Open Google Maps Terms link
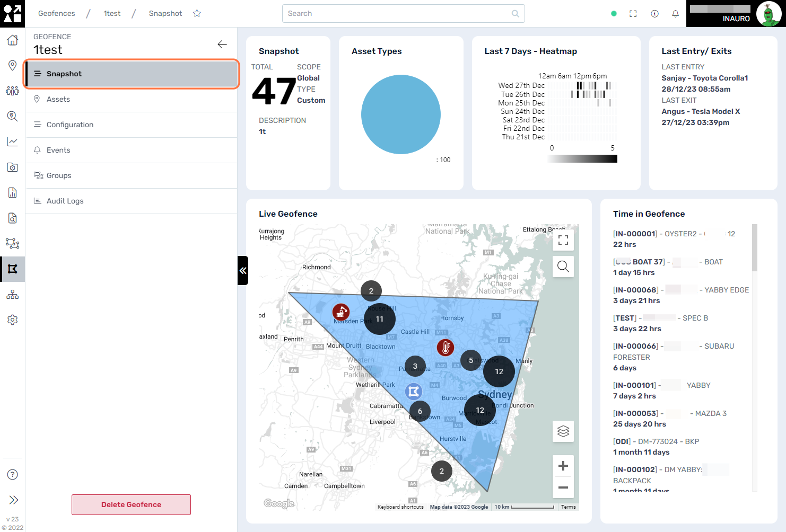 click(569, 507)
